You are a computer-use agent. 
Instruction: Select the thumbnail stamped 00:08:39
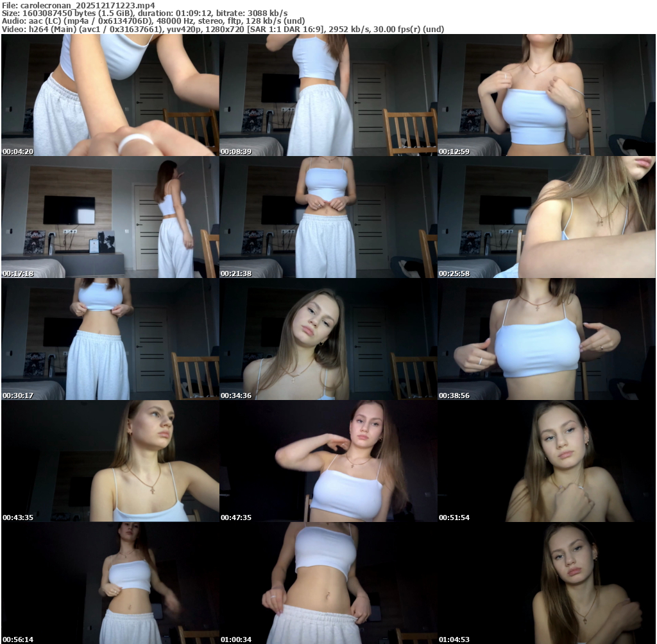tap(328, 95)
